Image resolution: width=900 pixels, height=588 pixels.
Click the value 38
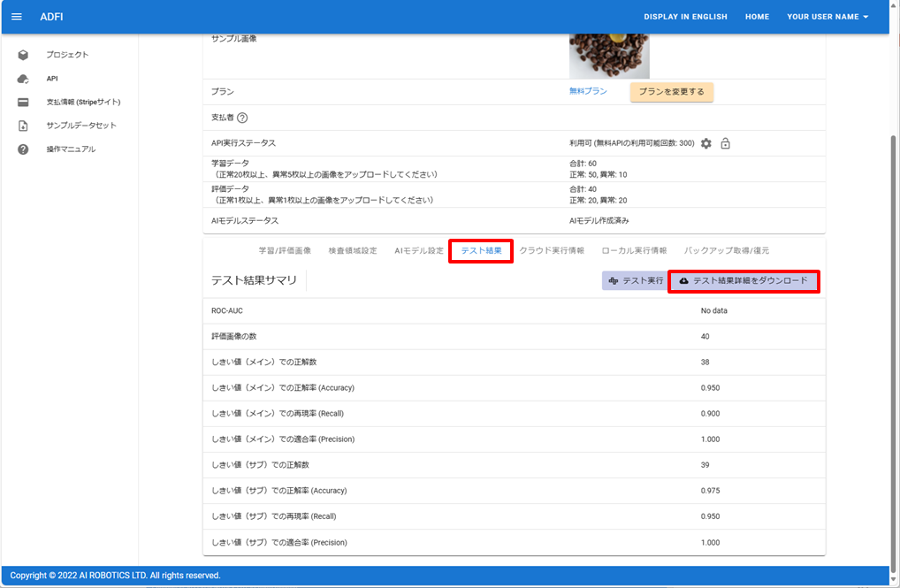point(705,363)
